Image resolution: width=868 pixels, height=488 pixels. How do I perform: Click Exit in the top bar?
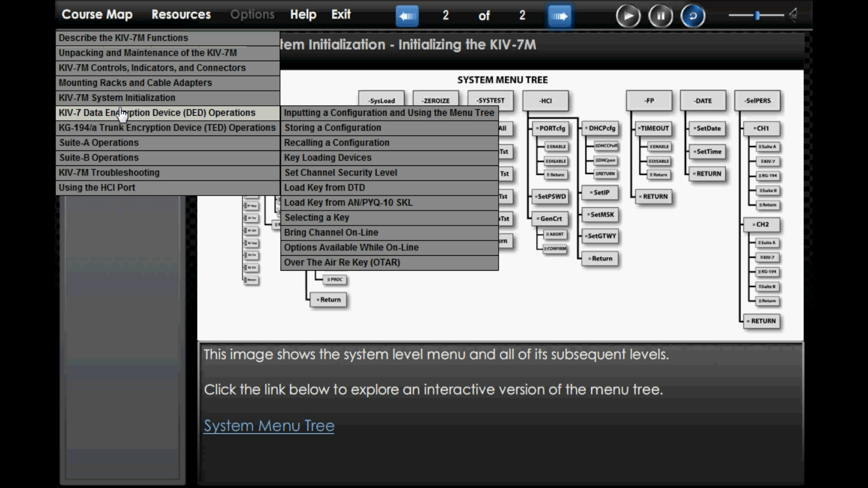[x=341, y=14]
